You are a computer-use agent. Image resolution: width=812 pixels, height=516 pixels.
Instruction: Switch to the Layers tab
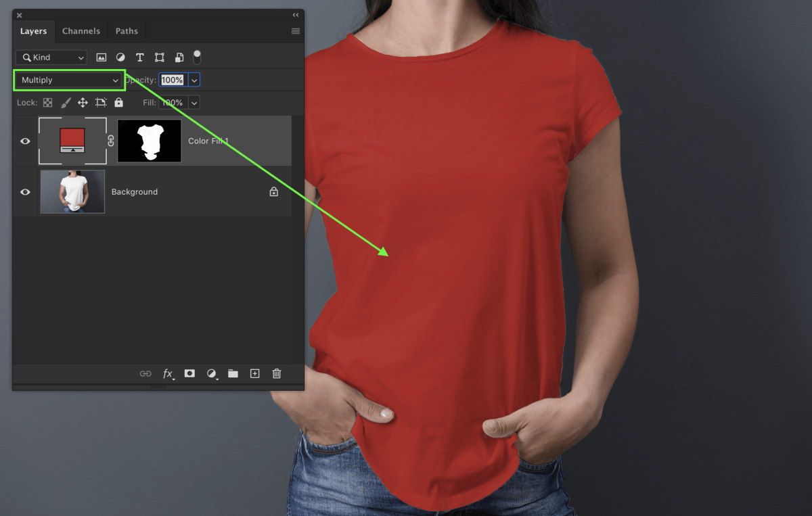coord(33,31)
